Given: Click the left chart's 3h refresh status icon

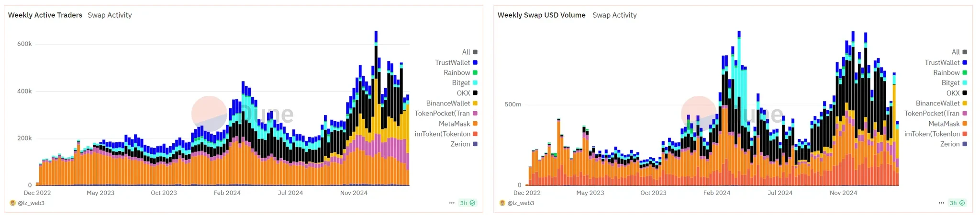Looking at the screenshot, I should 468,203.
